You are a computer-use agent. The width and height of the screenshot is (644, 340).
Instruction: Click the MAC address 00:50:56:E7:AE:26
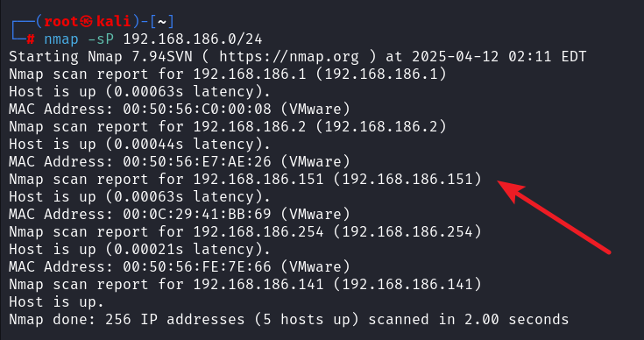click(x=197, y=162)
